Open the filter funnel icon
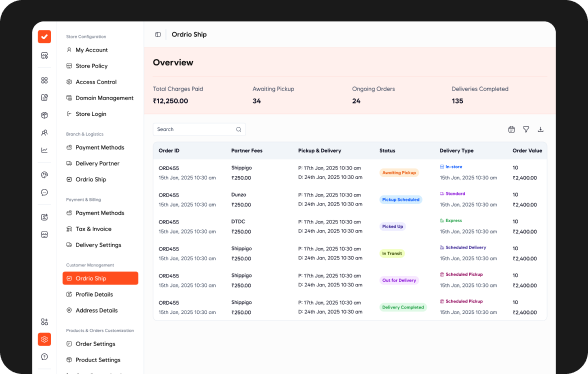Viewport: 588px width, 374px height. coord(526,129)
